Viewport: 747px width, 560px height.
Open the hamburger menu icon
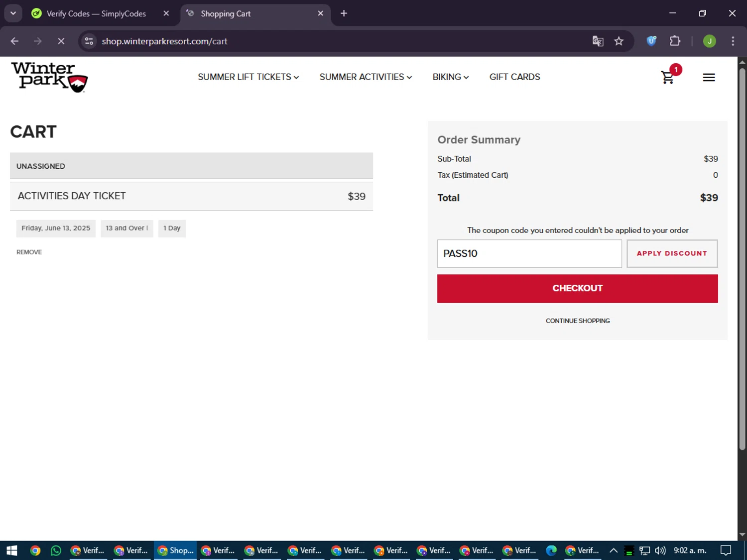[709, 77]
